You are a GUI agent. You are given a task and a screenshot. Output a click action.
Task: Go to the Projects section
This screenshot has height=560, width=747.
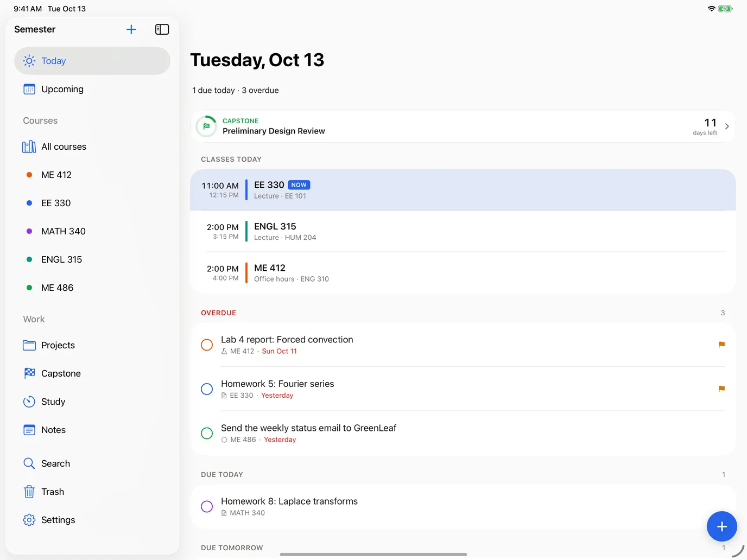(x=92, y=345)
